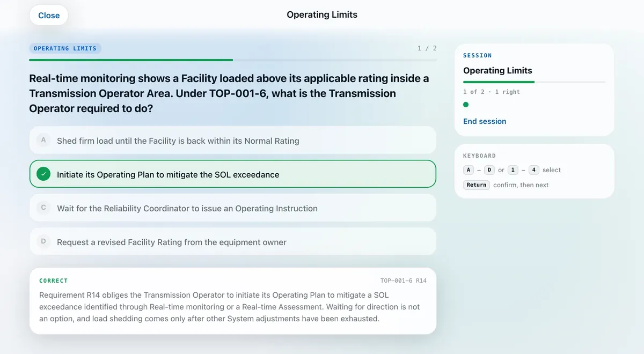Click the Return key hint
The width and height of the screenshot is (644, 354).
click(x=477, y=185)
